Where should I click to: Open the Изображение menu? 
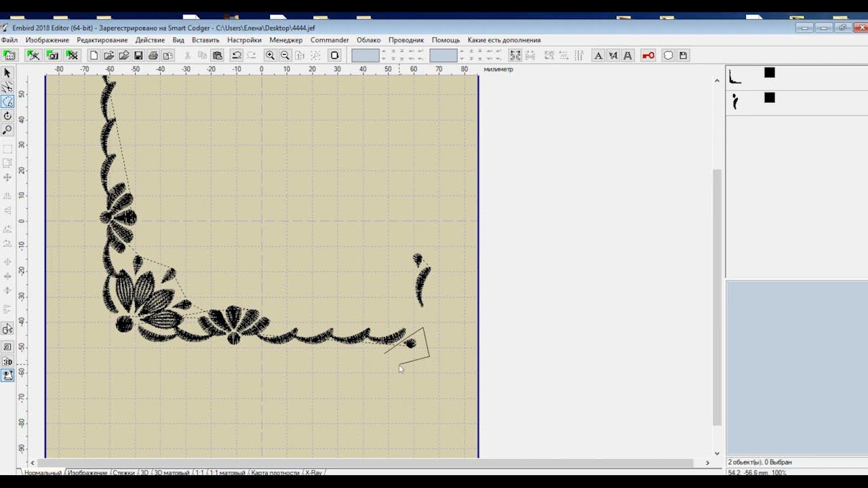(x=47, y=40)
